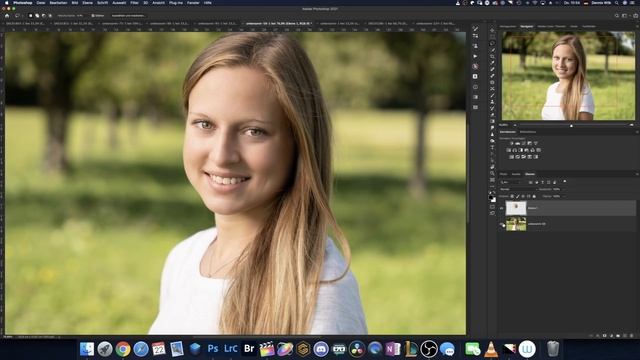Open the workspace switcher in options bar

point(624,16)
